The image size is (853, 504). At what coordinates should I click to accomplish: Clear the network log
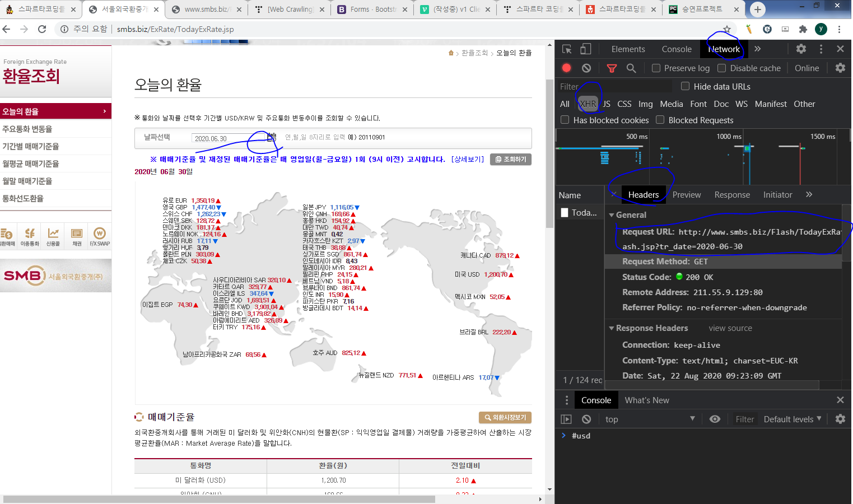coord(586,68)
